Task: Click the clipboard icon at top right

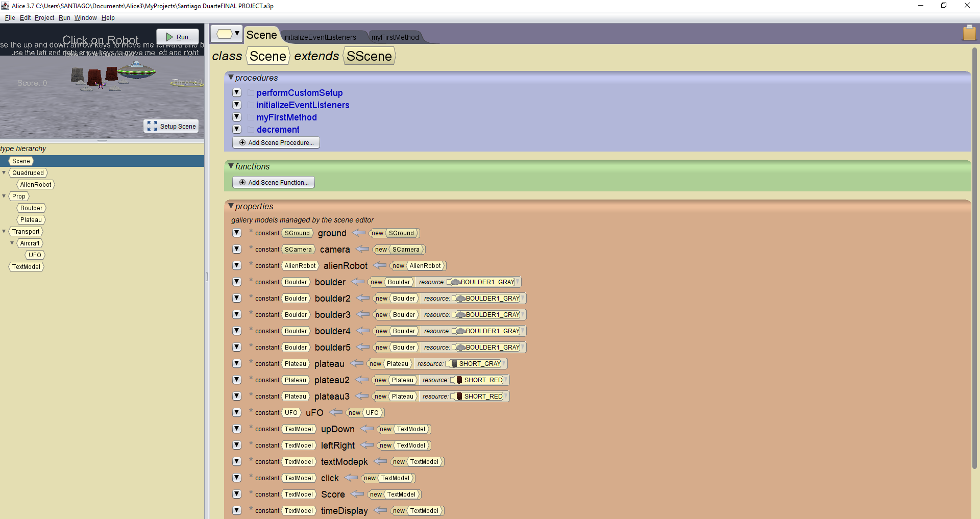Action: (x=969, y=33)
